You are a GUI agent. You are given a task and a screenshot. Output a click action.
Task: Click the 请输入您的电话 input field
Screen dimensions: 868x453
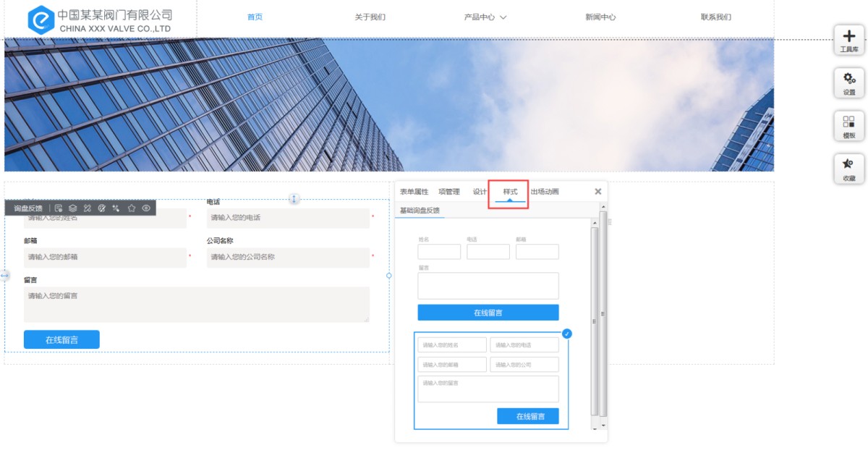tap(288, 218)
